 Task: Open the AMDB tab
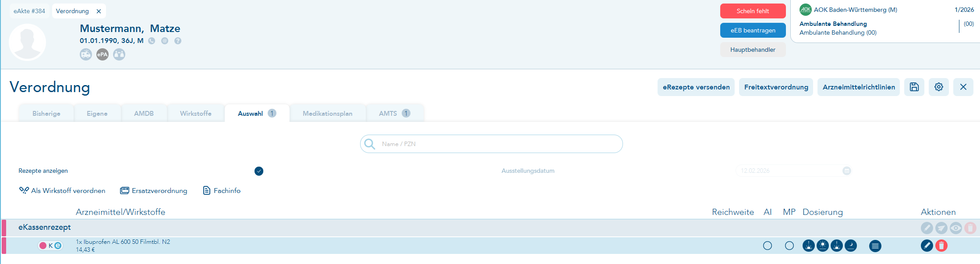(x=144, y=114)
